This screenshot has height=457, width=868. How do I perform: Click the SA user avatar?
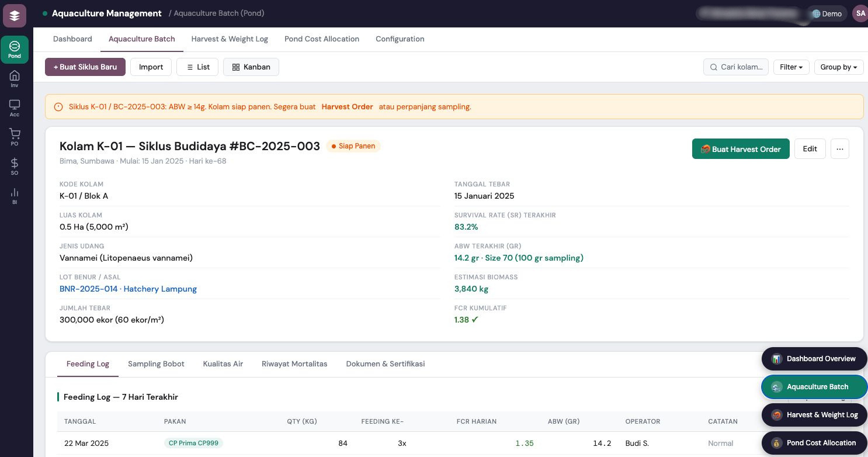(x=860, y=13)
